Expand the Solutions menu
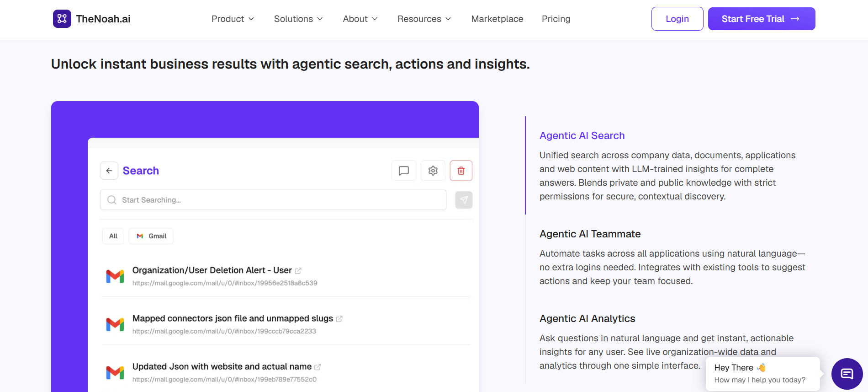The image size is (868, 392). (298, 19)
